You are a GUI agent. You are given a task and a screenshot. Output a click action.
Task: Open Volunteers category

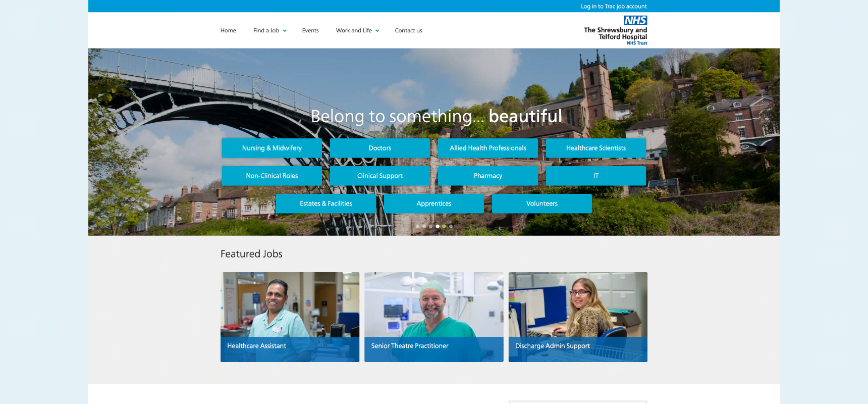pyautogui.click(x=542, y=204)
